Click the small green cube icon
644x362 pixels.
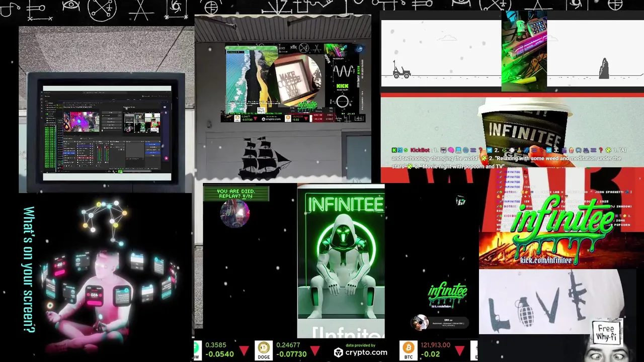(x=460, y=201)
